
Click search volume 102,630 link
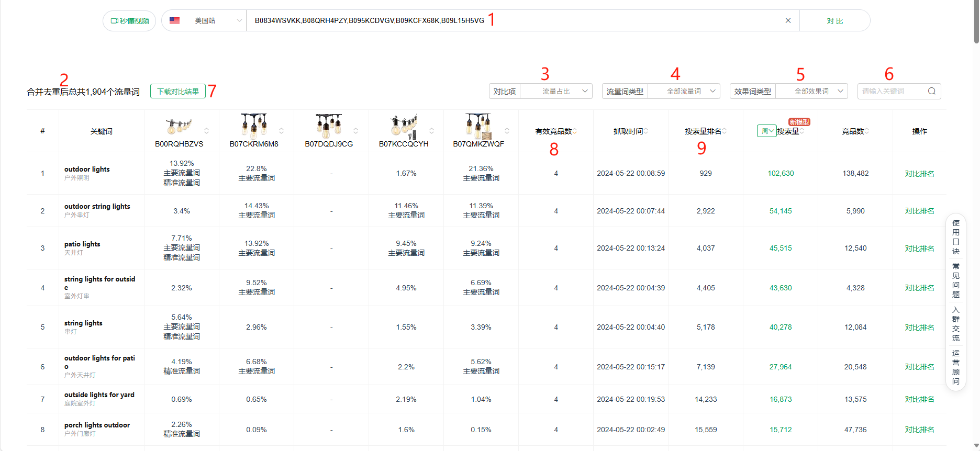[781, 173]
